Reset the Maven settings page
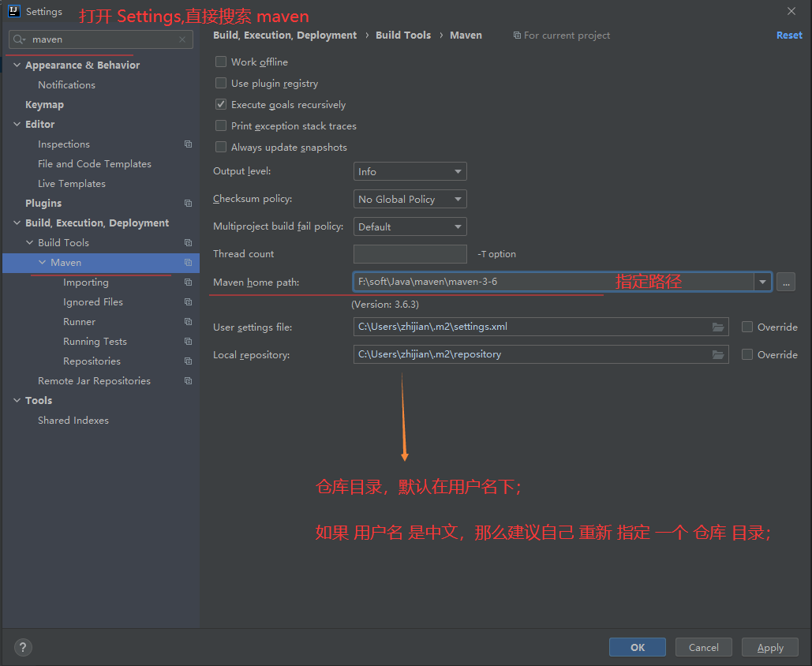The height and width of the screenshot is (666, 812). click(789, 36)
